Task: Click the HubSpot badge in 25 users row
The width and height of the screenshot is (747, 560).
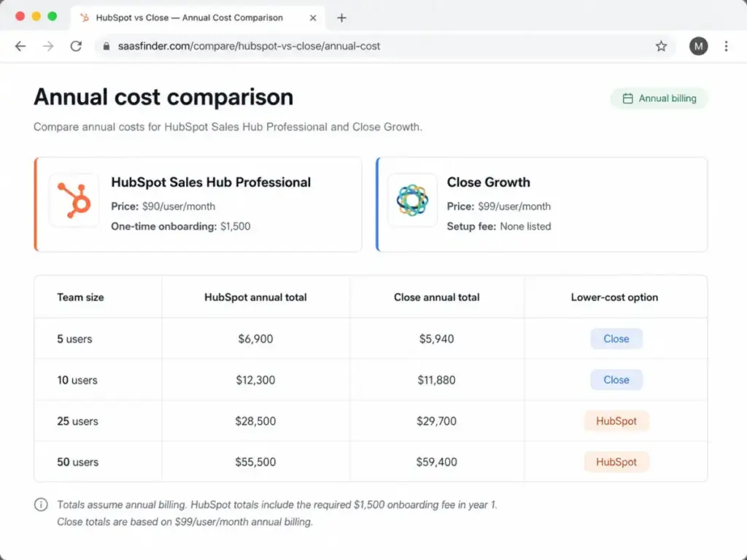Action: [616, 421]
